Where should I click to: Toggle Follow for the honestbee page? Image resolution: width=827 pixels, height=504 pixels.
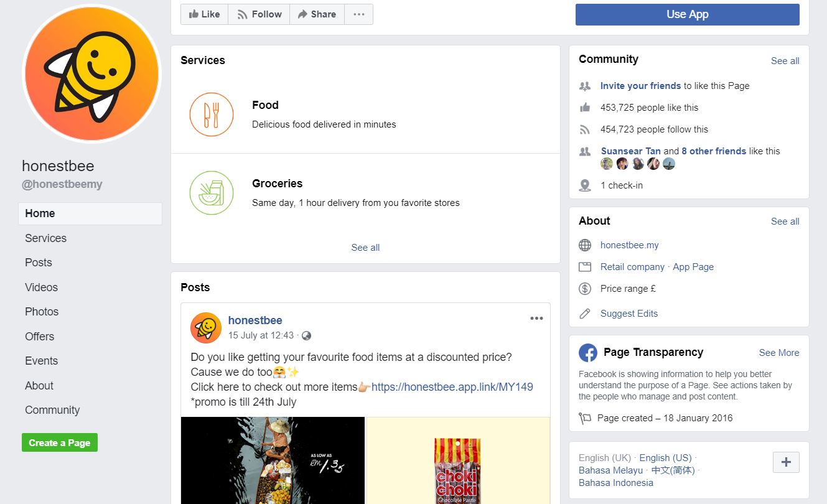tap(259, 14)
